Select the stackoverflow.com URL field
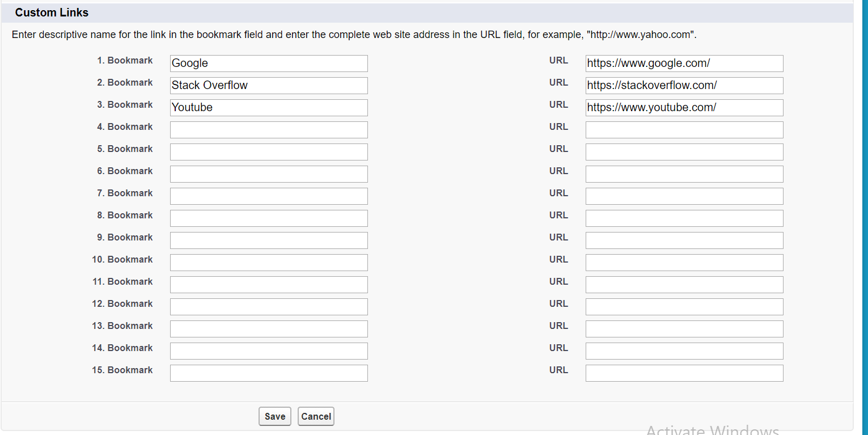Viewport: 868px width, 435px height. (684, 86)
